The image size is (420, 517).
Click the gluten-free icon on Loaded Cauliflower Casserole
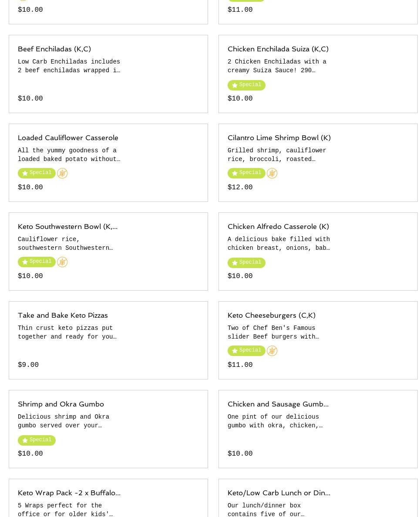tap(62, 173)
